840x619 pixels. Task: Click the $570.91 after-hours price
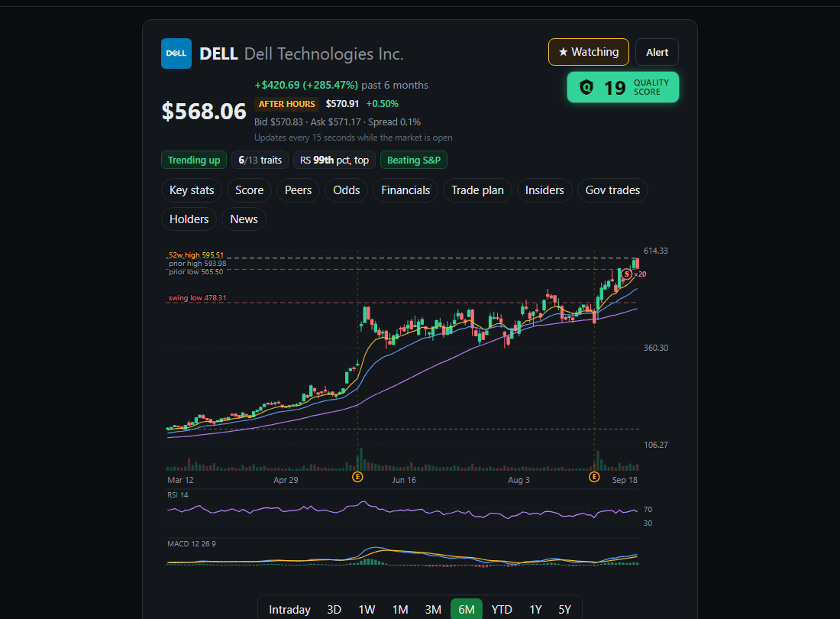[x=342, y=104]
